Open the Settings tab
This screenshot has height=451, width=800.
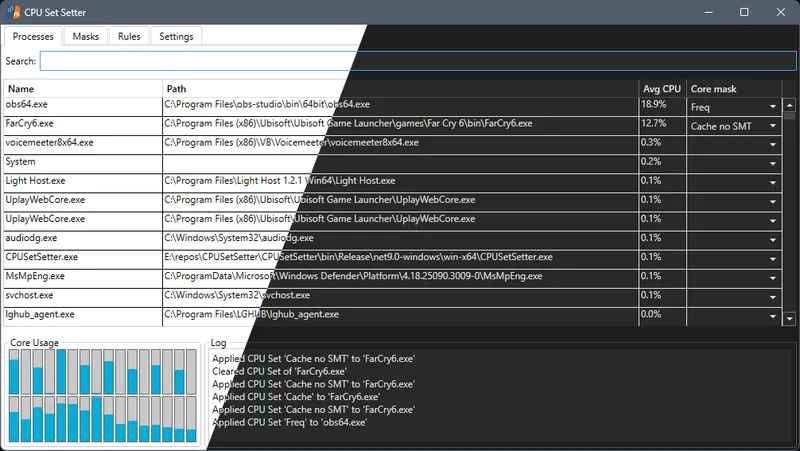(176, 36)
